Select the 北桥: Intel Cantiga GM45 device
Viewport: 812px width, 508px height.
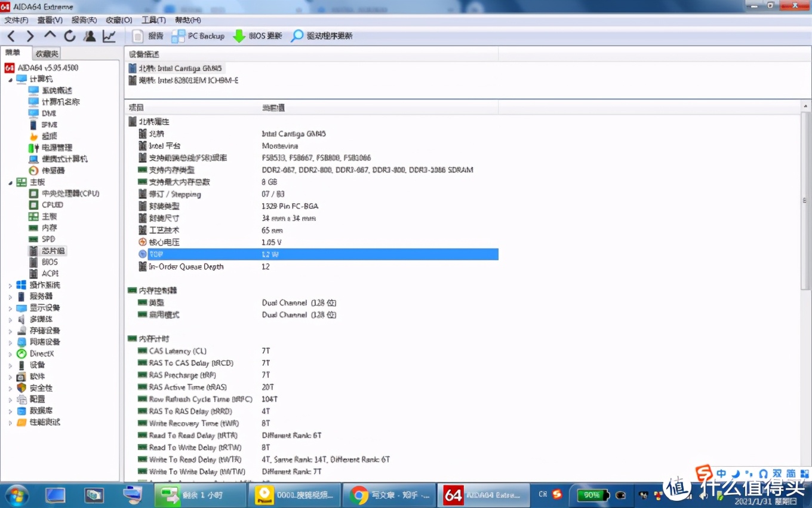click(x=176, y=68)
